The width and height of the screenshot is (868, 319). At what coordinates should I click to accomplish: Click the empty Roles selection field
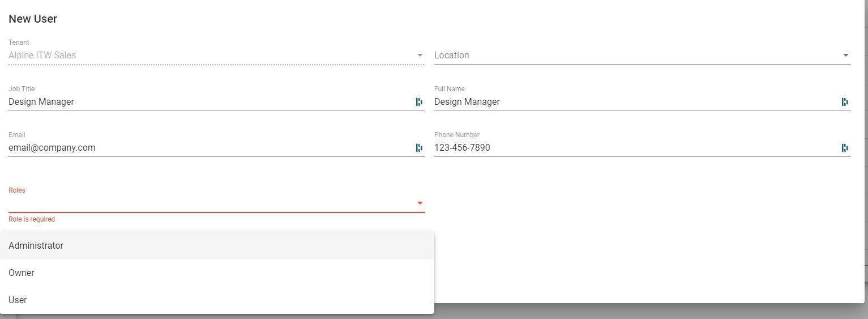coord(209,203)
